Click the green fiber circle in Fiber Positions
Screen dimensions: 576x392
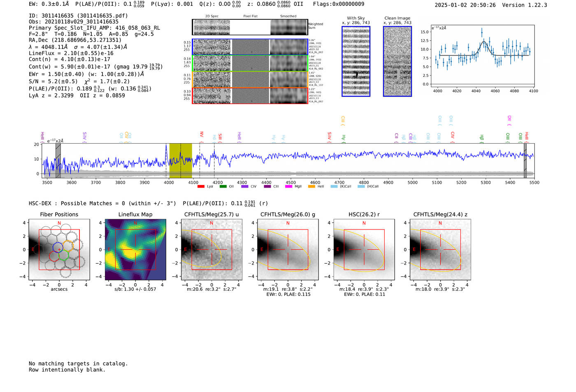[x=63, y=256]
